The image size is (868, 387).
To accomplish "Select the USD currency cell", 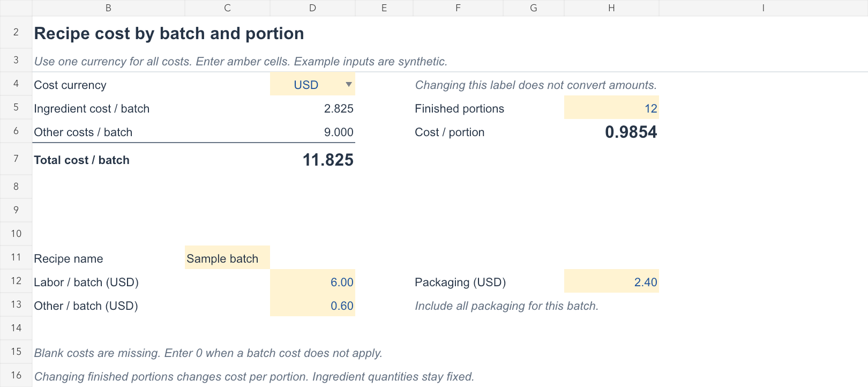I will tap(312, 85).
